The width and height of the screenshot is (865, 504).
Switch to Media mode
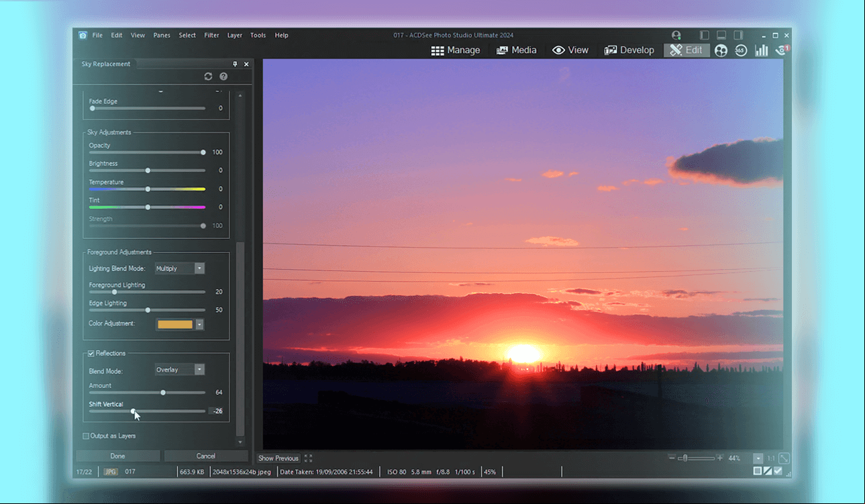coord(516,50)
